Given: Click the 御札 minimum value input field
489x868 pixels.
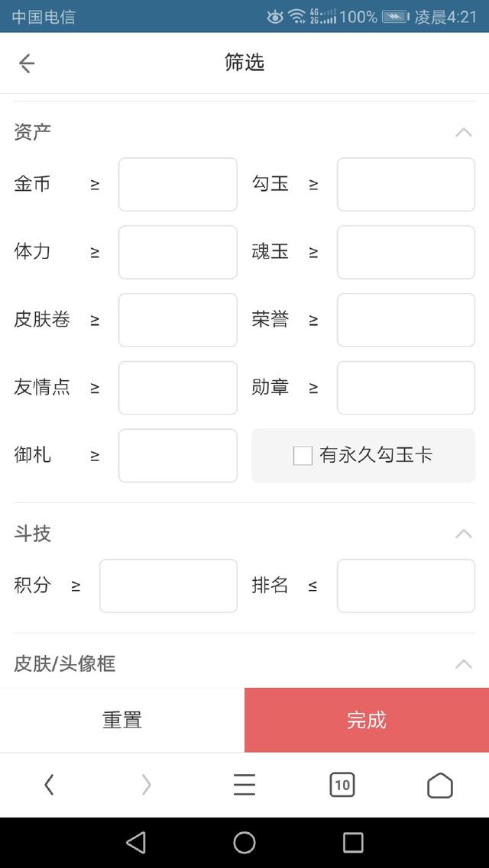Looking at the screenshot, I should [177, 455].
